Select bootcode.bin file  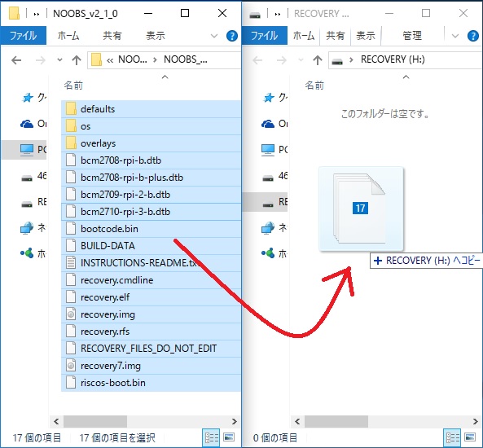(x=151, y=229)
